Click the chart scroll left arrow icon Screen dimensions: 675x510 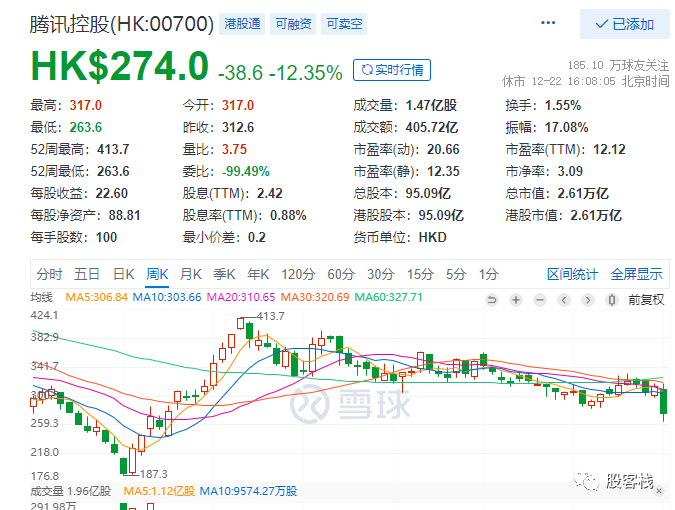(x=564, y=300)
